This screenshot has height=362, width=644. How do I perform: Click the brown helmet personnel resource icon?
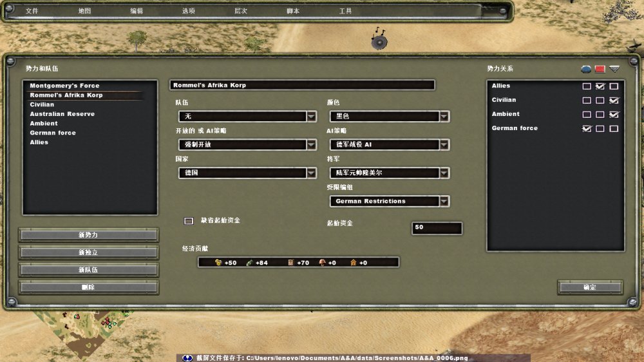(x=322, y=263)
